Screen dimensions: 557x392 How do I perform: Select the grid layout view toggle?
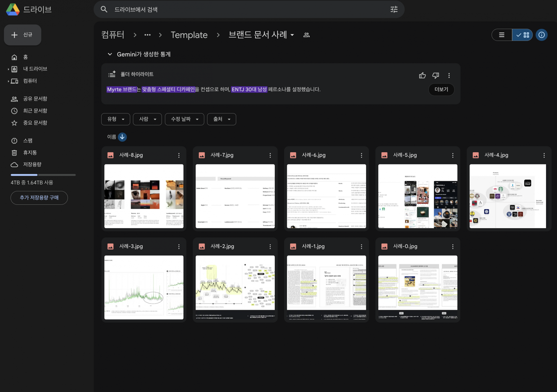click(x=522, y=35)
